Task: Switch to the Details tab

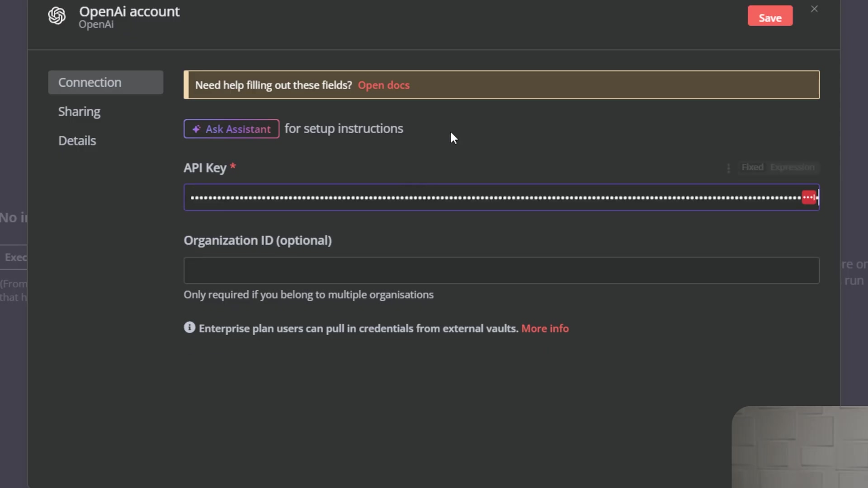Action: [77, 141]
